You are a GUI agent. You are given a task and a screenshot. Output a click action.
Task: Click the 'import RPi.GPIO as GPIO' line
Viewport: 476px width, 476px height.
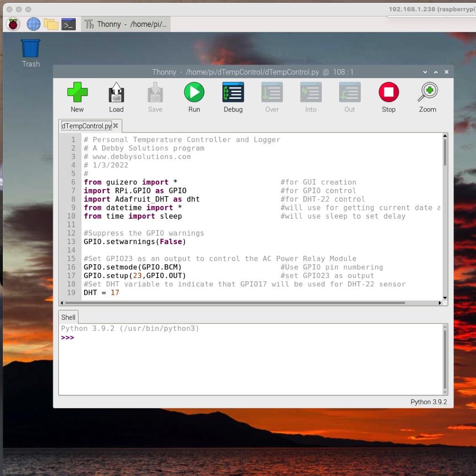135,190
